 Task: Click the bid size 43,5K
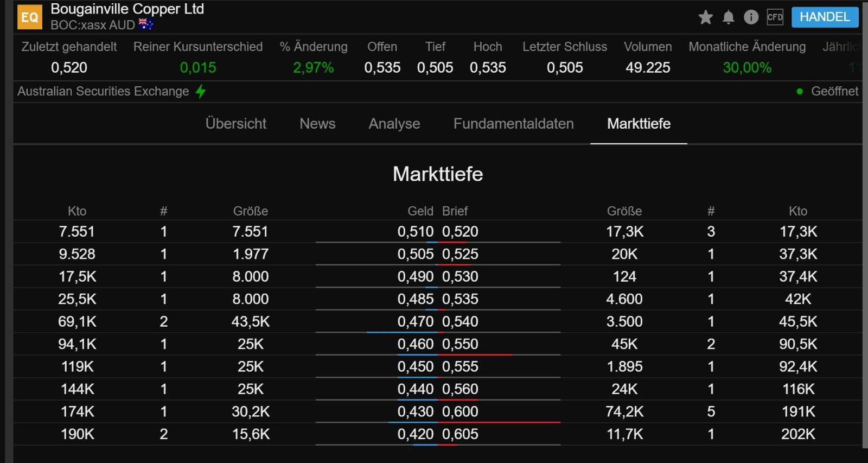coord(251,322)
